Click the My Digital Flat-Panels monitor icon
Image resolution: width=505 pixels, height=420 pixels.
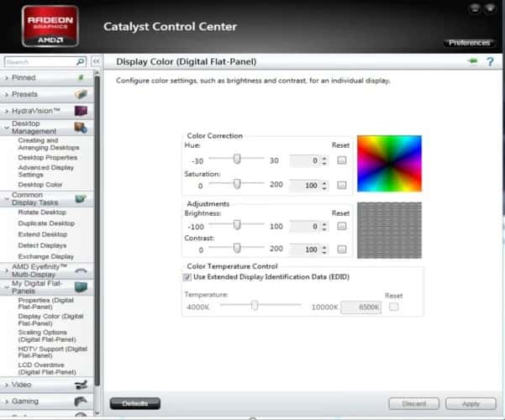[81, 287]
